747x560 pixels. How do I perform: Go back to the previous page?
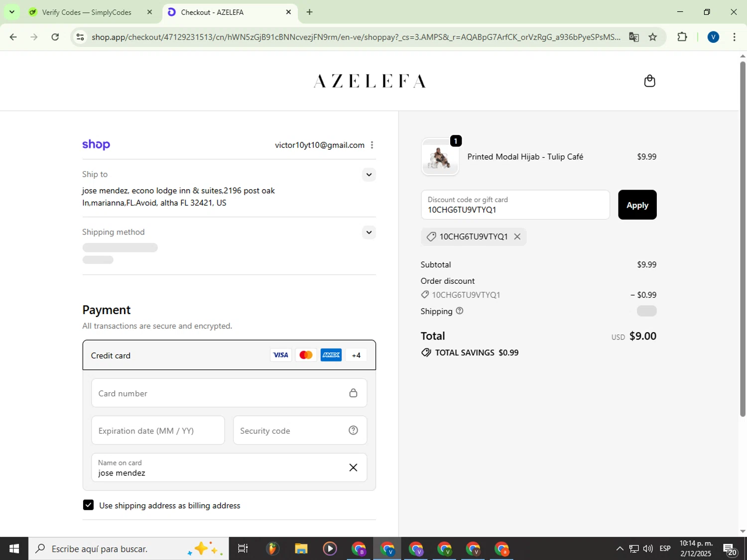13,37
